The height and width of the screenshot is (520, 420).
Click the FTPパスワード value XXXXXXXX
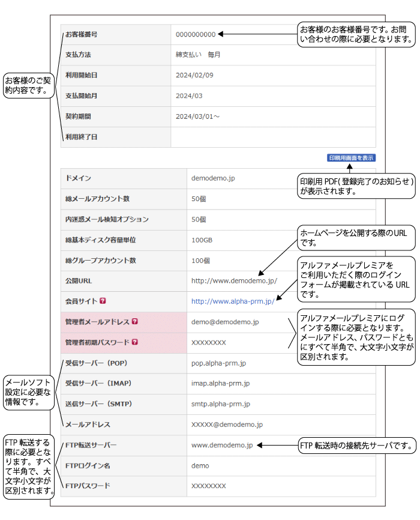tap(209, 486)
